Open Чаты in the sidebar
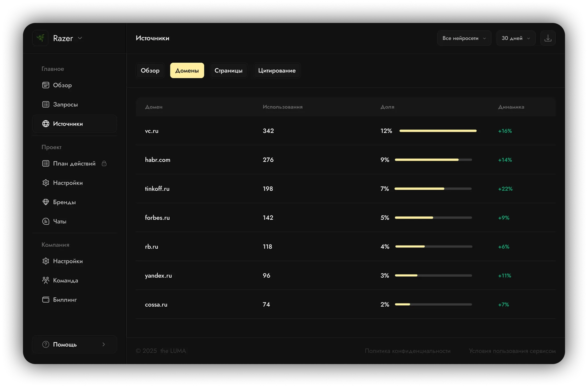This screenshot has width=588, height=387. point(74,221)
